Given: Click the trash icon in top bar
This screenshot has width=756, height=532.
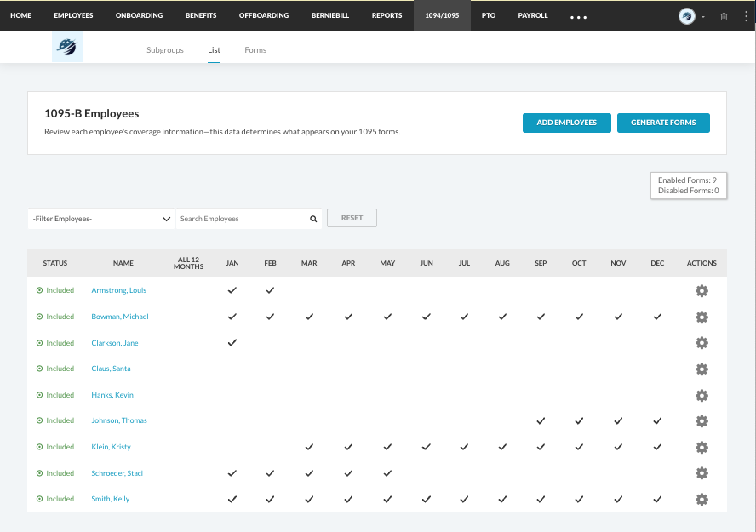Looking at the screenshot, I should [724, 16].
